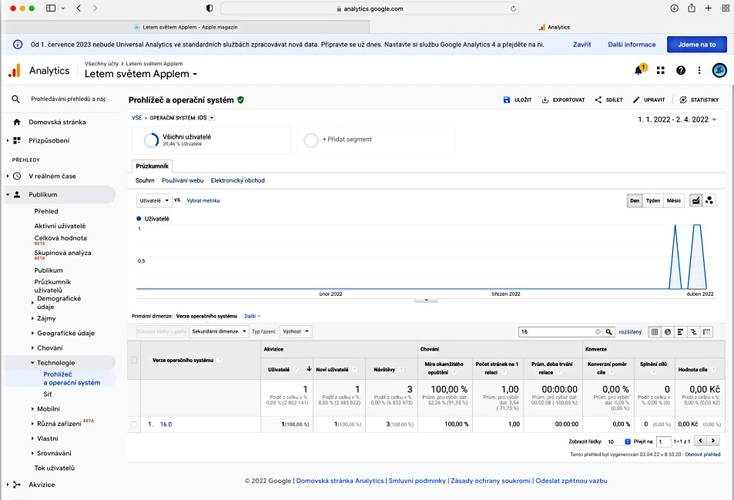Select the Průzkumník tab
The height and width of the screenshot is (500, 734).
coord(152,166)
